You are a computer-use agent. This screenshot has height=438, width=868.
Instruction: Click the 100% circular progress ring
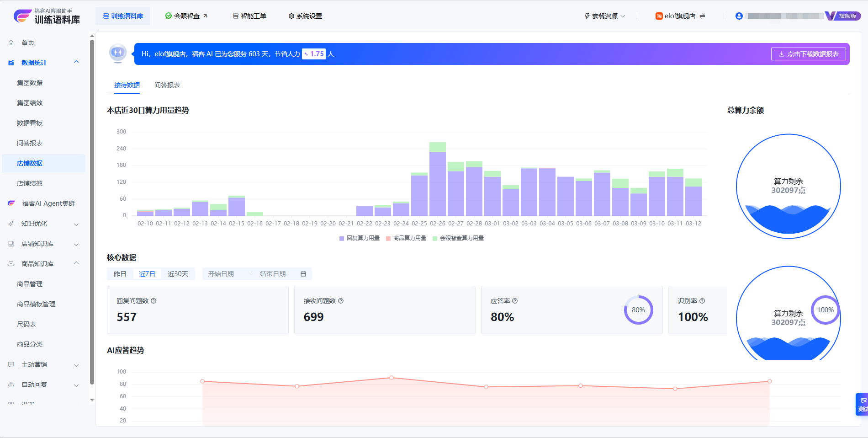[826, 310]
